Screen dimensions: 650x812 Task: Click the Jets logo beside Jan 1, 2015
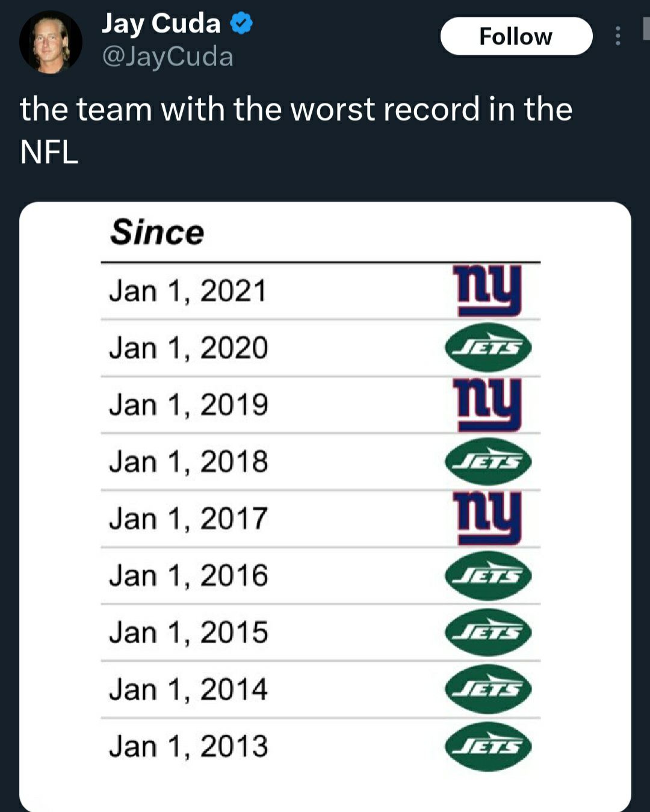(488, 632)
